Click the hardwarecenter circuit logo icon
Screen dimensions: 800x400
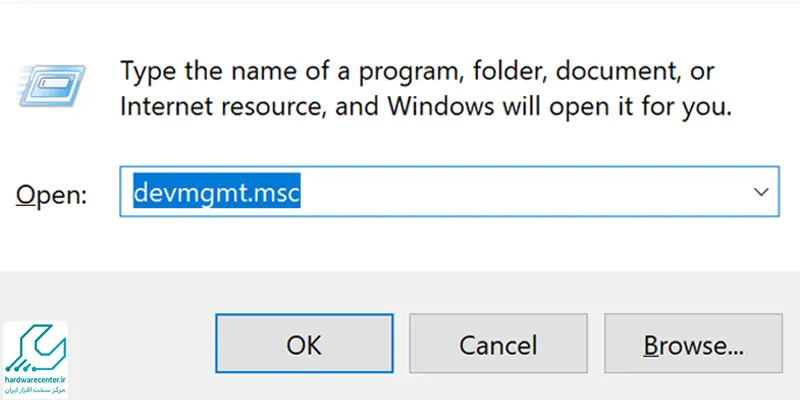coord(36,351)
